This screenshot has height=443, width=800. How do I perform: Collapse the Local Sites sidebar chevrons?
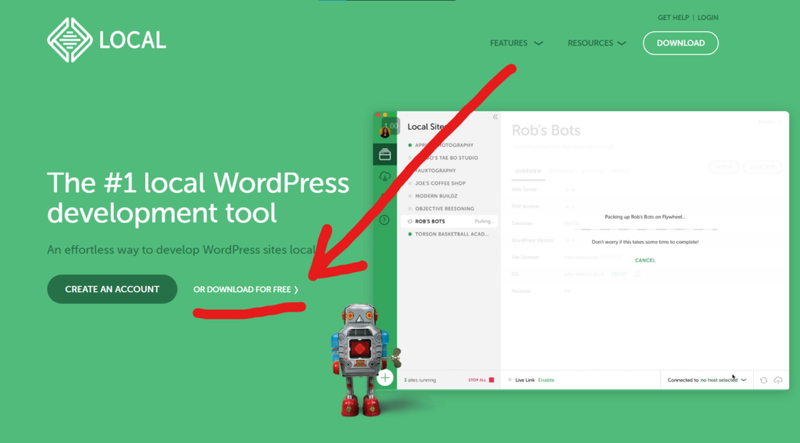495,117
